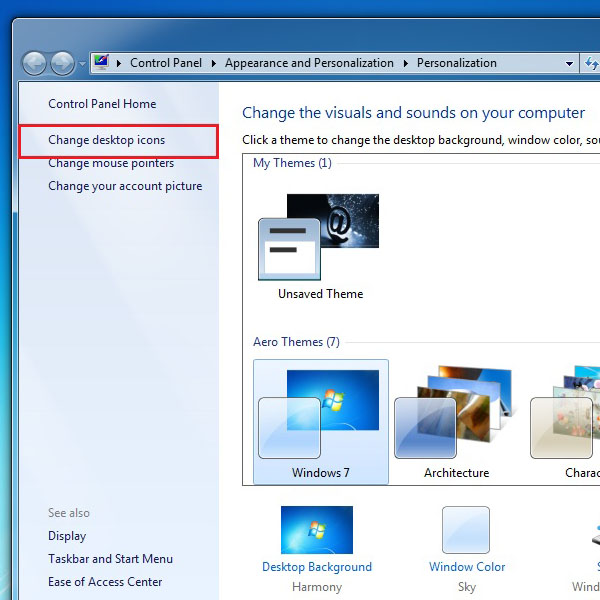Click the Sky label under Window Color
Screen dimensions: 600x600
click(x=467, y=587)
